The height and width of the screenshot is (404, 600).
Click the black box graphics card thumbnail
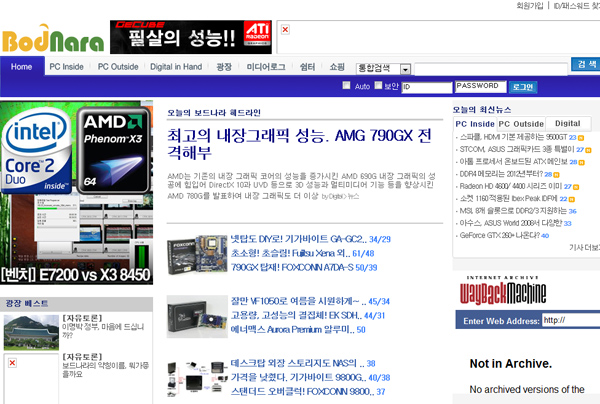click(197, 316)
